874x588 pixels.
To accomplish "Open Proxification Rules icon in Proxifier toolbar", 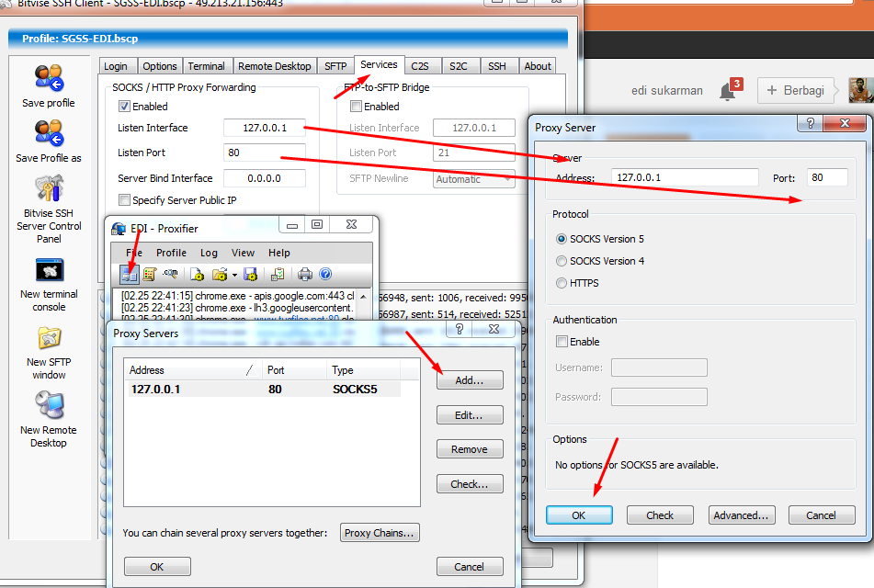I will (150, 274).
